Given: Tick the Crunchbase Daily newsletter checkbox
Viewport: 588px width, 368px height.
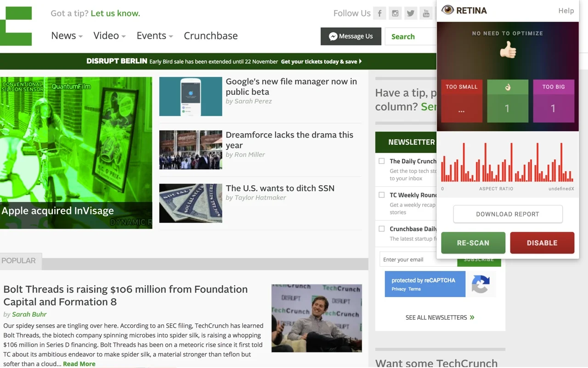Looking at the screenshot, I should (381, 229).
